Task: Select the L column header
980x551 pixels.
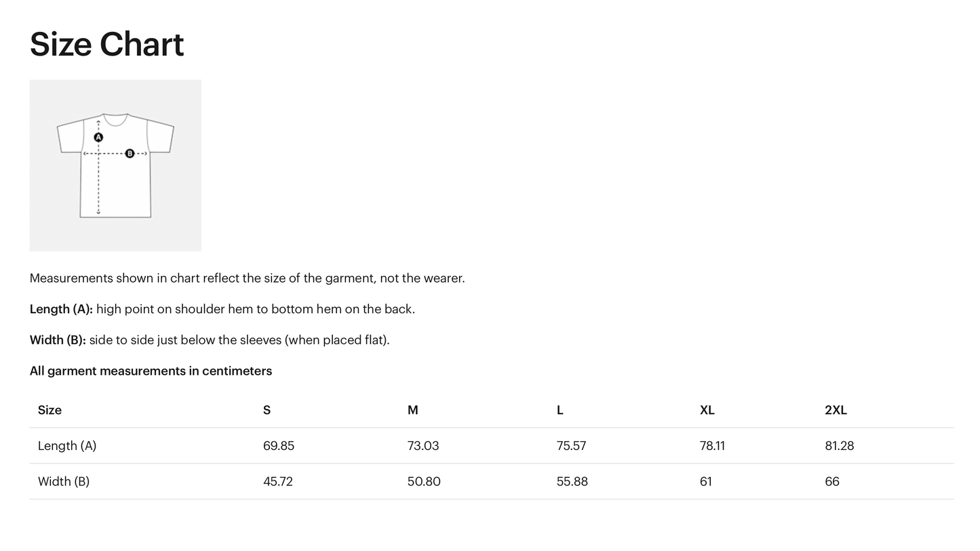Action: point(560,410)
